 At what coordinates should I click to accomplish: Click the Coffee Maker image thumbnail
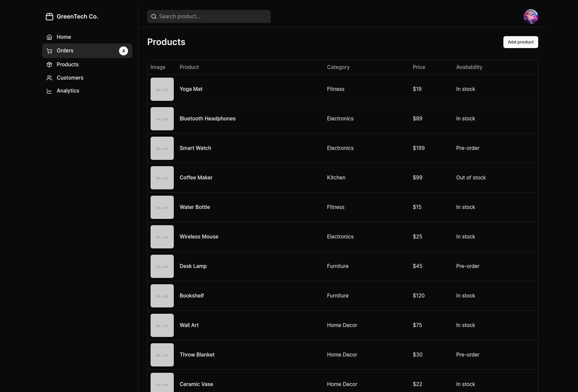click(x=162, y=178)
